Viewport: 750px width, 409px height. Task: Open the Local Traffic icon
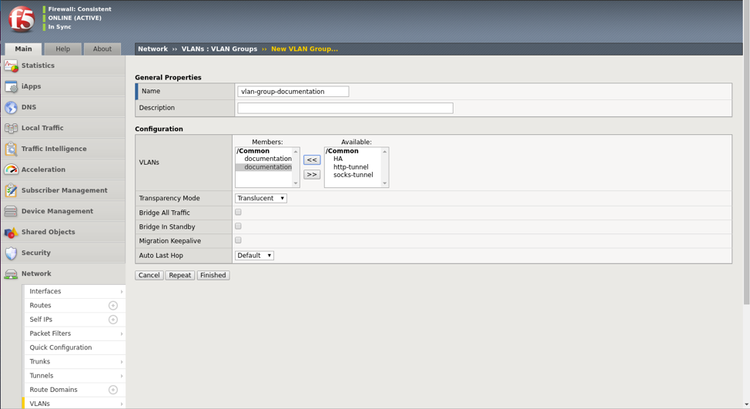tap(11, 128)
